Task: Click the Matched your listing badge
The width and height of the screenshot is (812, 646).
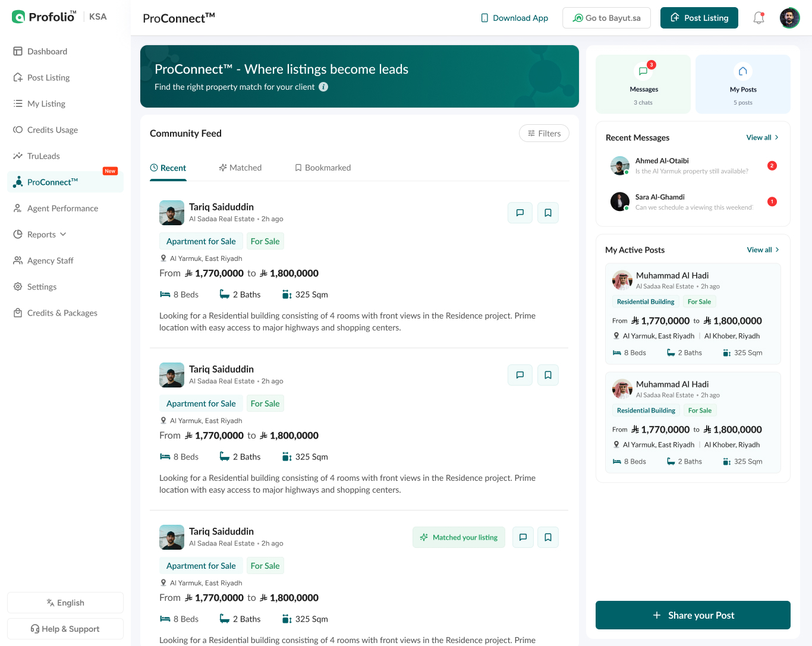Action: tap(459, 537)
